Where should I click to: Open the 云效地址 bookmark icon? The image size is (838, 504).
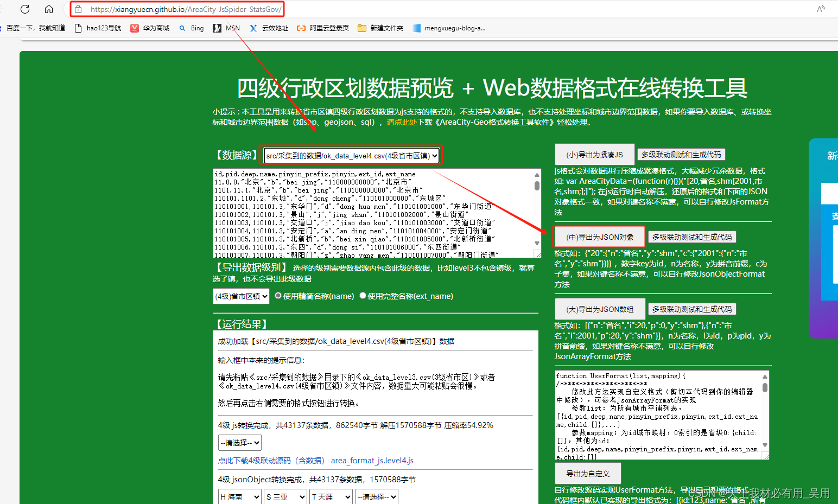point(253,28)
